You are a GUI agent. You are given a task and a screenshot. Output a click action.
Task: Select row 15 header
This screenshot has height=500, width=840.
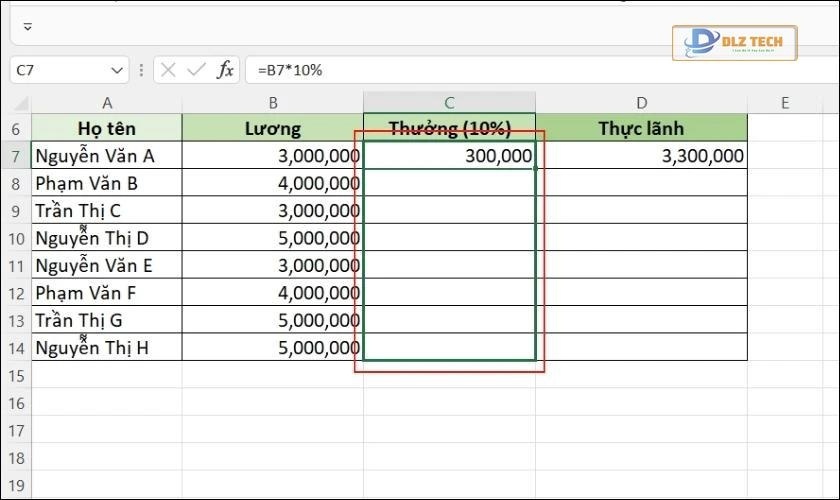(16, 376)
